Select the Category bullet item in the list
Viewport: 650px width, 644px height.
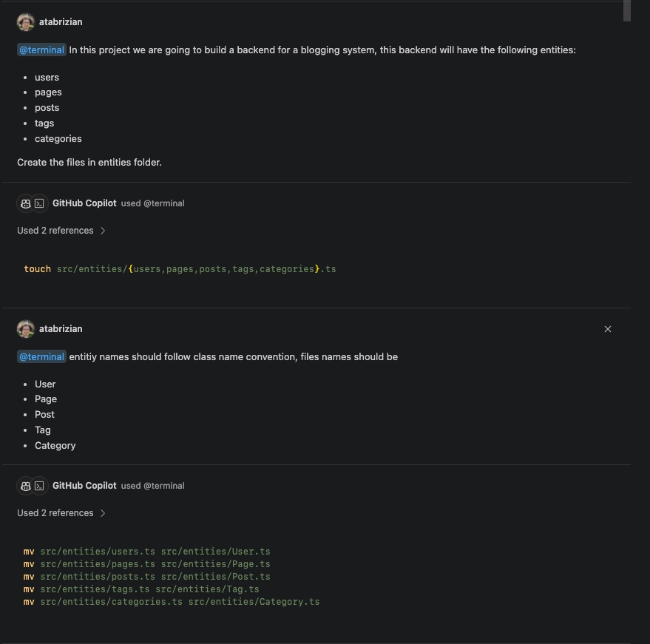pos(55,445)
